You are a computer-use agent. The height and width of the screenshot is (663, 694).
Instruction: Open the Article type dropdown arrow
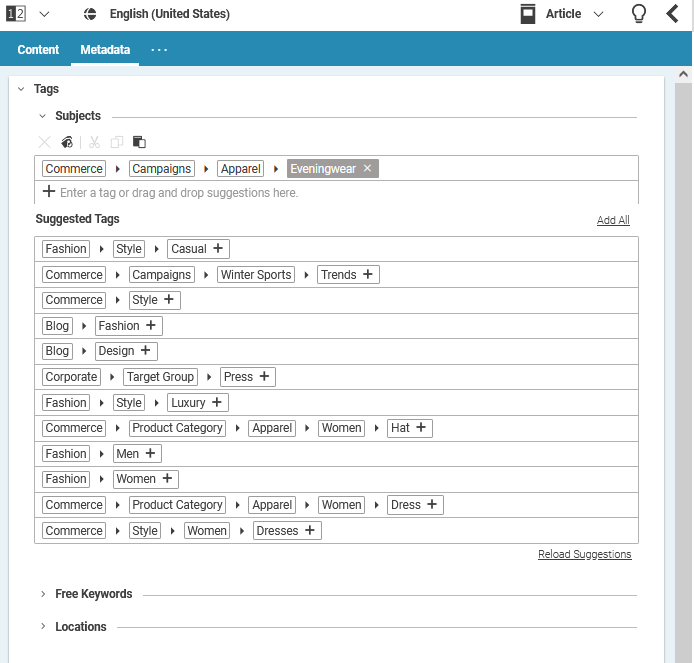pyautogui.click(x=598, y=14)
